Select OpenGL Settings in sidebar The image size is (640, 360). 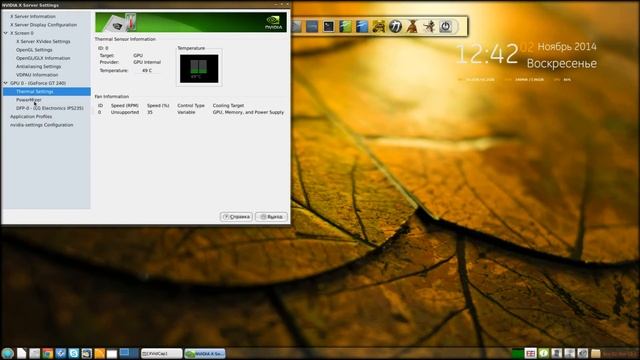(34, 50)
